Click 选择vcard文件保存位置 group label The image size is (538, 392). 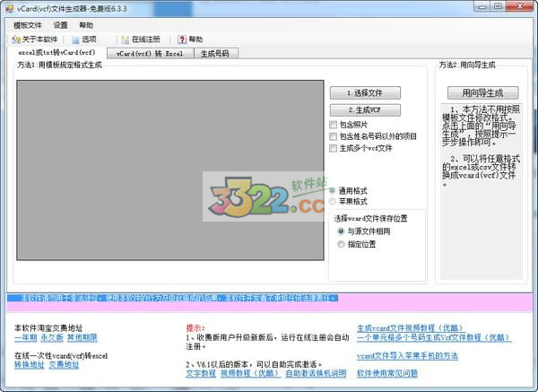pyautogui.click(x=370, y=218)
